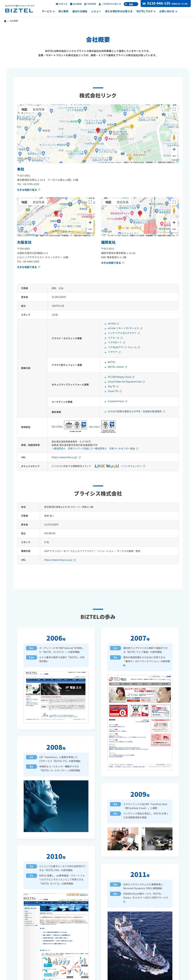Open the https://www.brisys.co.jp/ URL
196x980 pixels.
pyautogui.click(x=60, y=560)
